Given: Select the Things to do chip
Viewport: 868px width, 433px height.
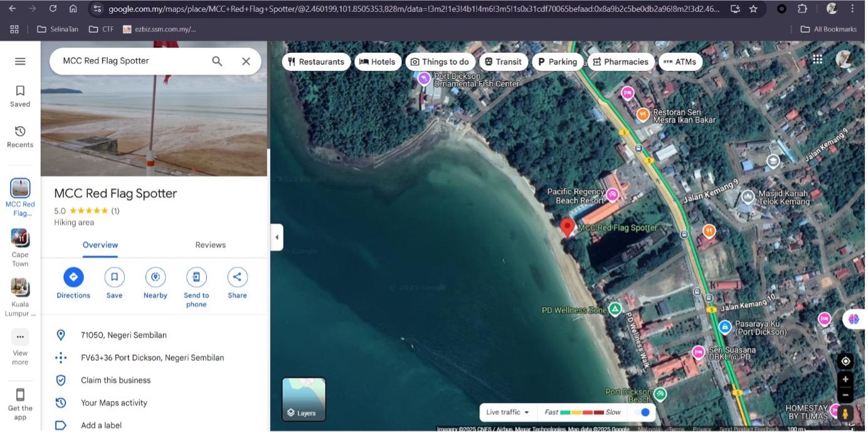Looking at the screenshot, I should (x=440, y=61).
